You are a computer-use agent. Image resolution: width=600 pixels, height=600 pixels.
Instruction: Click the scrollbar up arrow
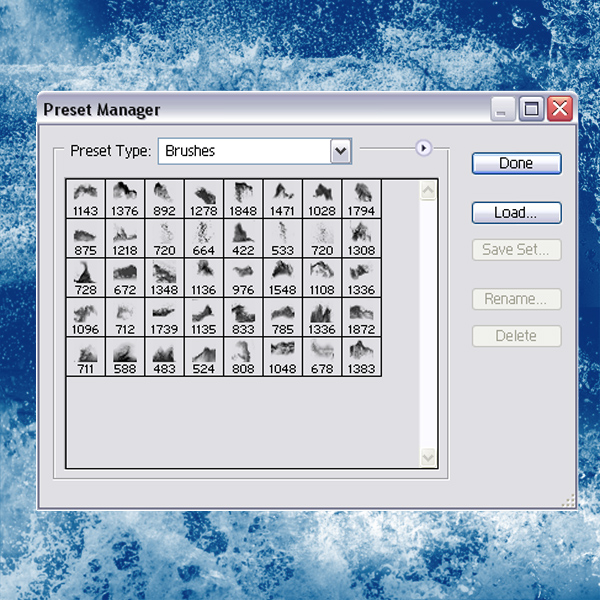[428, 190]
